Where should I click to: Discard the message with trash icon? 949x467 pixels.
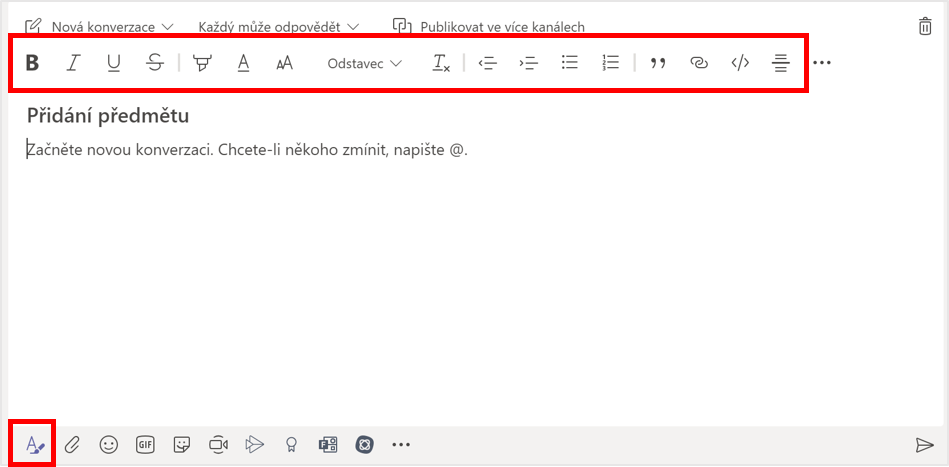pos(925,27)
